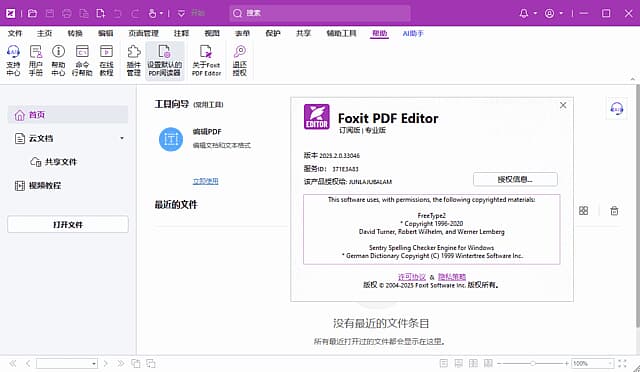Click Set Default PDF Reader icon
This screenshot has width=640, height=372.
(164, 60)
